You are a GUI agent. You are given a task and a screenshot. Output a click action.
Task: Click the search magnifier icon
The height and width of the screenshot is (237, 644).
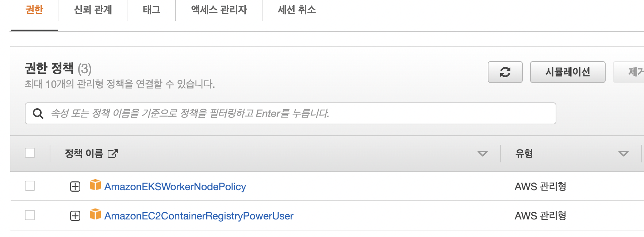click(x=38, y=113)
